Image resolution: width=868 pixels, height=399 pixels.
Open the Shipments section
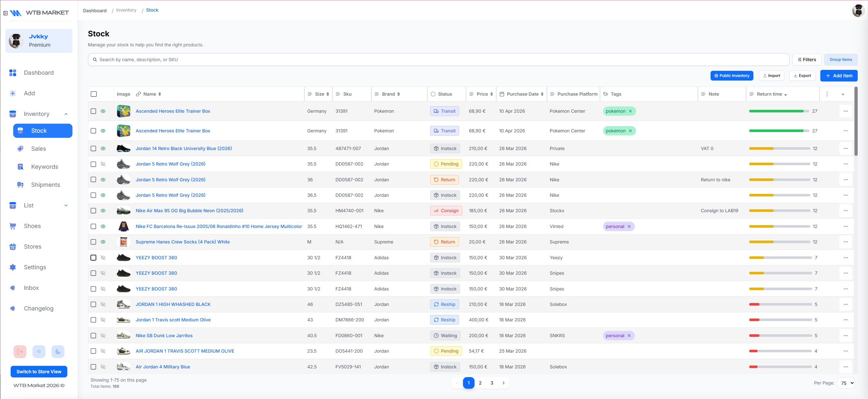coord(45,184)
